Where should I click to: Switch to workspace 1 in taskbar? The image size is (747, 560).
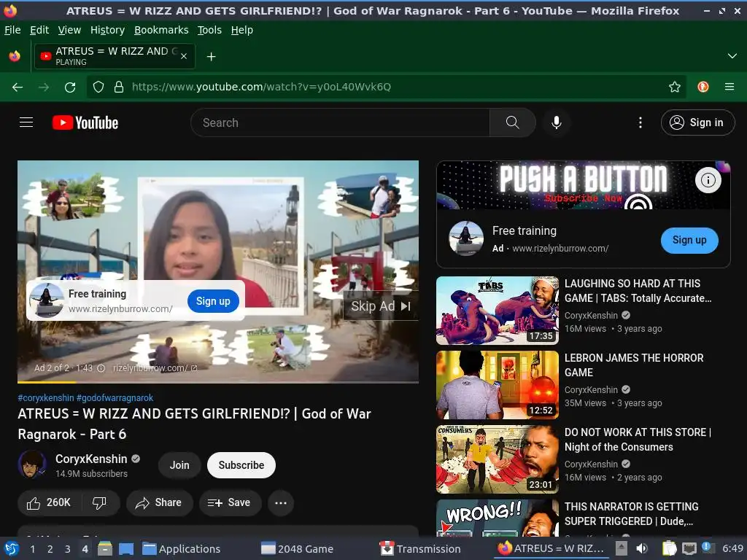[32, 549]
